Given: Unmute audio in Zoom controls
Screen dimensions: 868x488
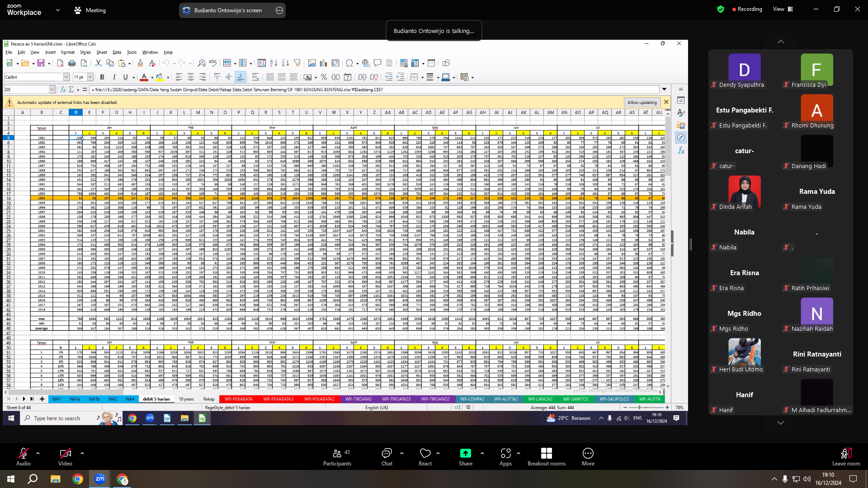Looking at the screenshot, I should coord(24,456).
